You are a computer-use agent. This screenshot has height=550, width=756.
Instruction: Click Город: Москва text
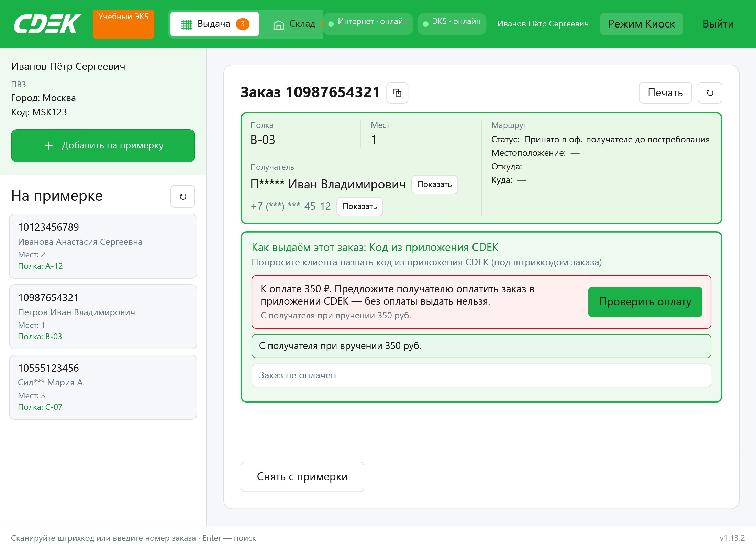[x=43, y=98]
